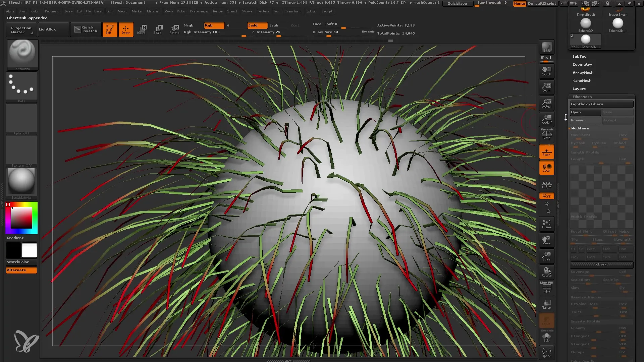Click the Edit mode button
644x362 pixels.
(109, 29)
